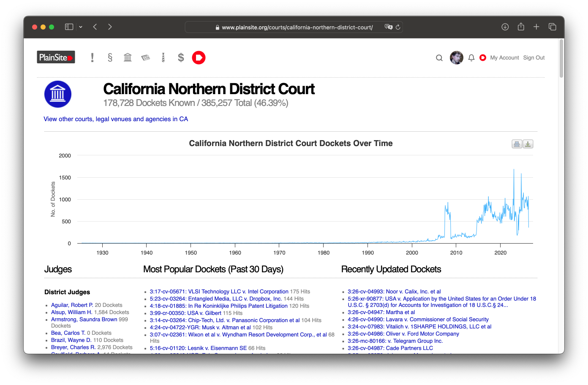Open sidebar dropdown chevron in Safari toolbar
This screenshot has height=385, width=588.
pos(81,27)
